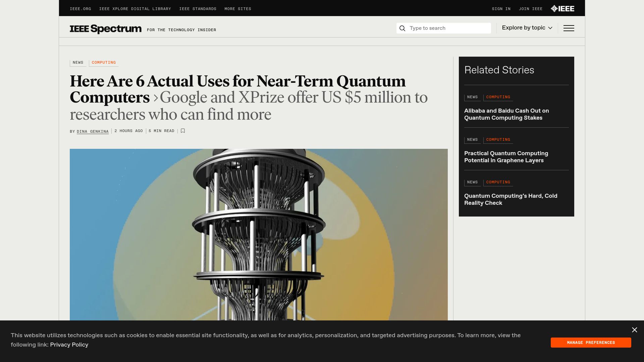644x362 pixels.
Task: Go to IEEE Standards
Action: coord(198,9)
